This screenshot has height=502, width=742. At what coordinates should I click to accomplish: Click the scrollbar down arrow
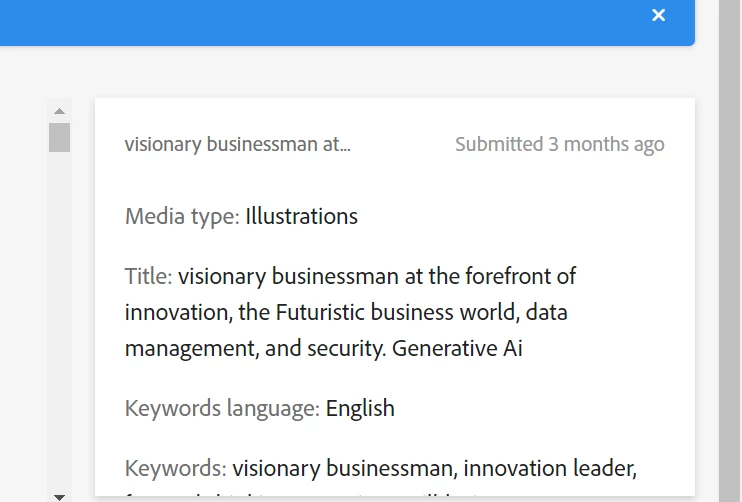[x=59, y=496]
